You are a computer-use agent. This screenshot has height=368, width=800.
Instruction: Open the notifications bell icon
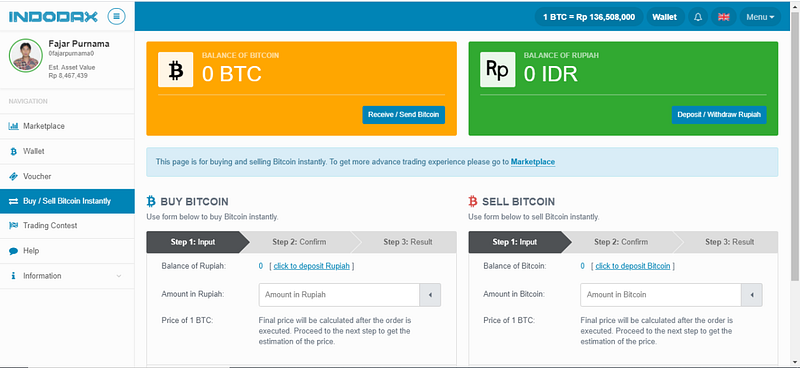click(698, 17)
